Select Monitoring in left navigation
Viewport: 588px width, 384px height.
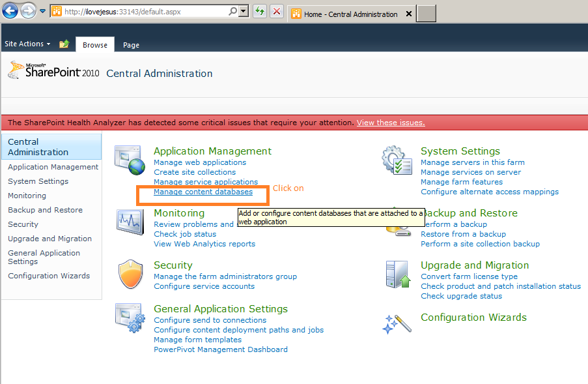pyautogui.click(x=27, y=196)
